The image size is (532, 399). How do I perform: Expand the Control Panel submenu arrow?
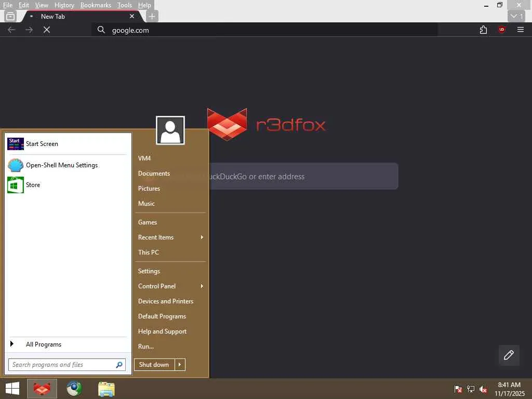pos(202,286)
